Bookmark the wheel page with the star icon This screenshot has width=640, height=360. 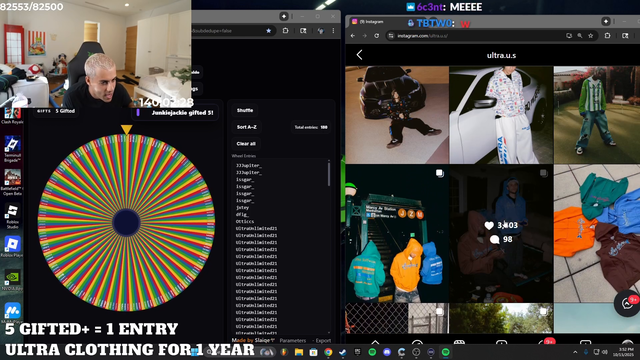tap(268, 31)
